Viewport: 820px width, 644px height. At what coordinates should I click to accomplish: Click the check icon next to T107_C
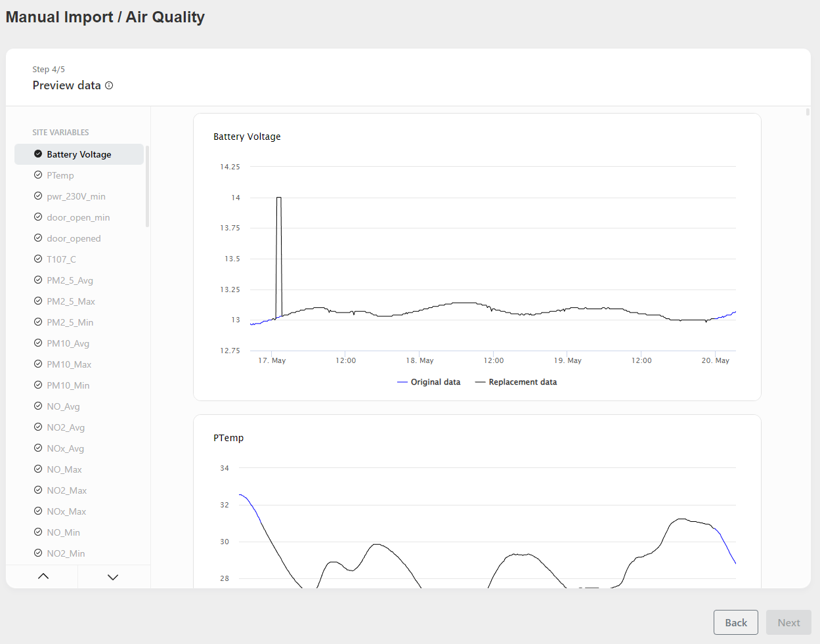pos(38,259)
